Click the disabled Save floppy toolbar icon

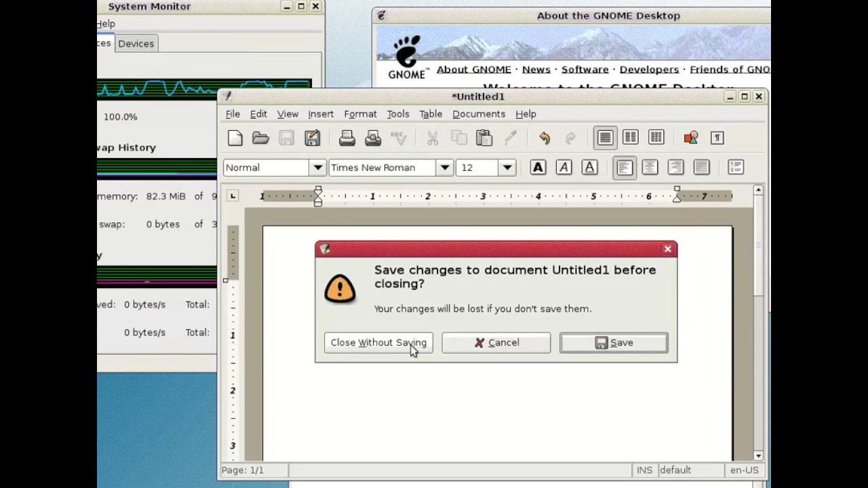point(286,138)
